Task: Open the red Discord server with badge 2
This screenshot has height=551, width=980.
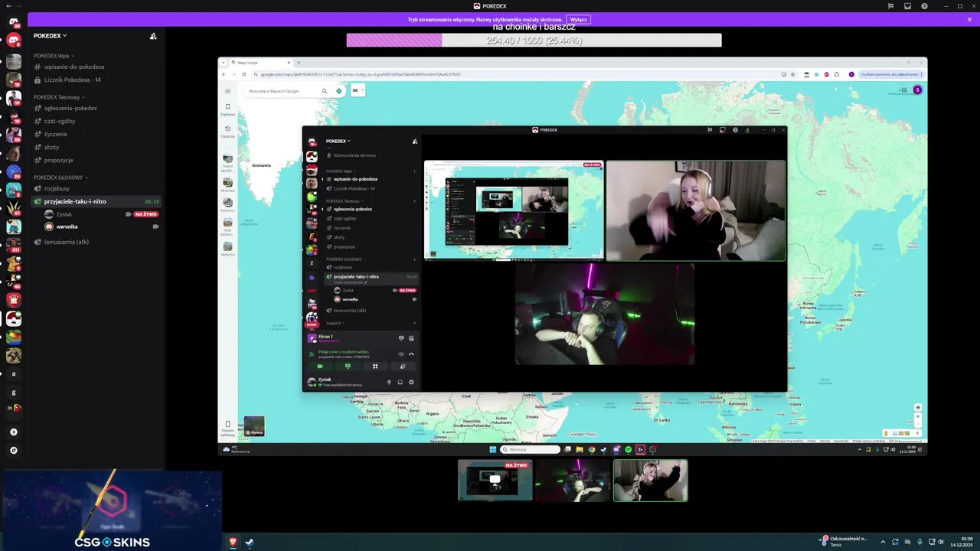Action: [14, 40]
